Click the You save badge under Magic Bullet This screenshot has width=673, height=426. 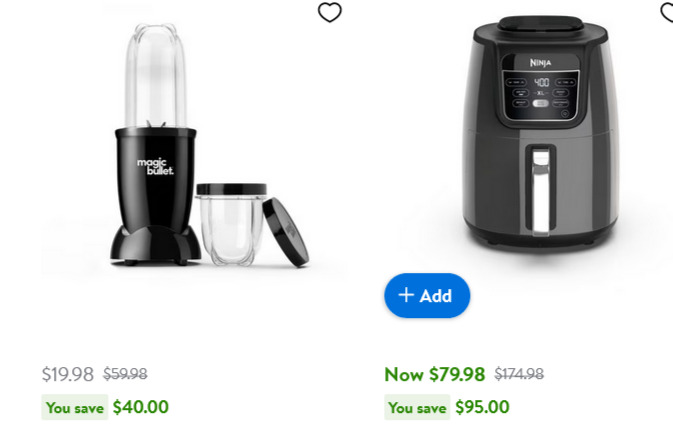pyautogui.click(x=75, y=407)
